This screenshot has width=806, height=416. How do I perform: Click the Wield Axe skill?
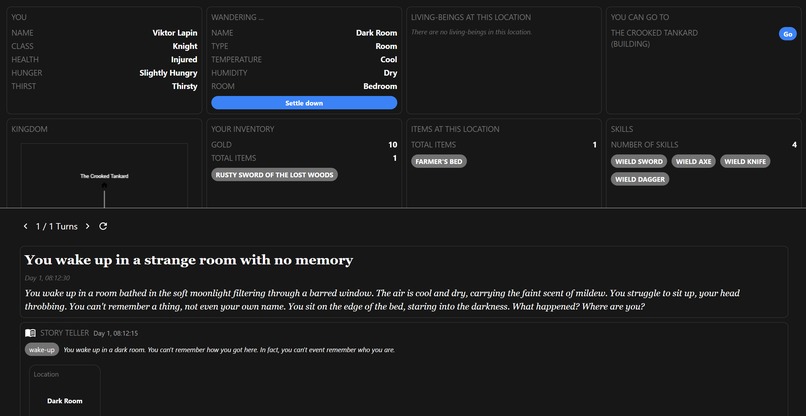693,161
